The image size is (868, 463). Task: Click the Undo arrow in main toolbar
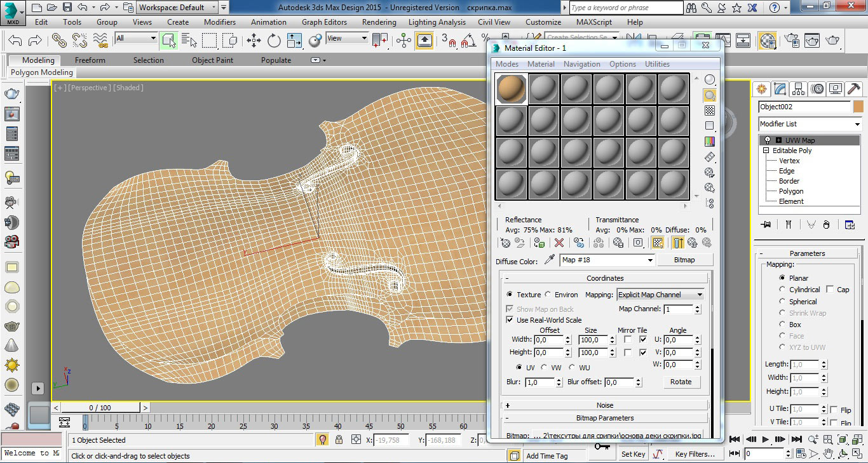coord(15,41)
